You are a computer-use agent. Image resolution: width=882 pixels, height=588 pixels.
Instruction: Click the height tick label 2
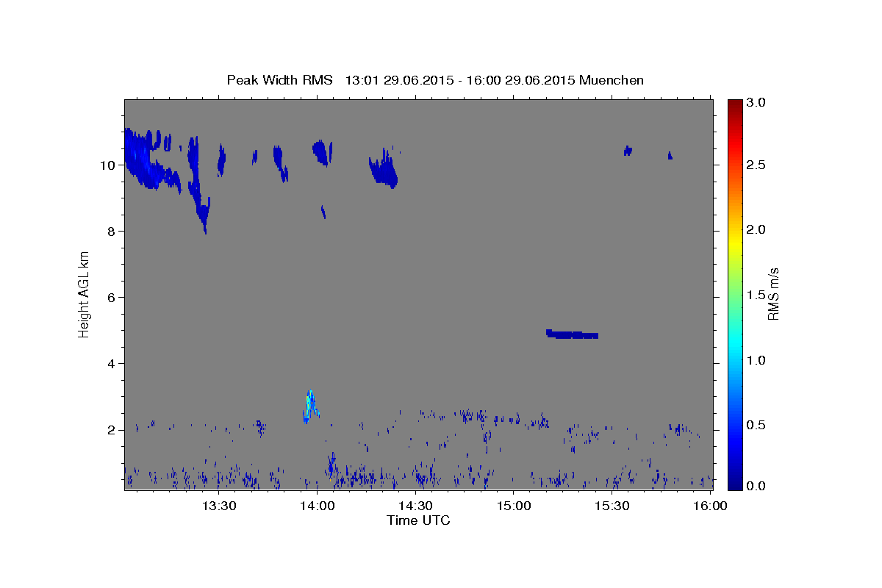(112, 430)
